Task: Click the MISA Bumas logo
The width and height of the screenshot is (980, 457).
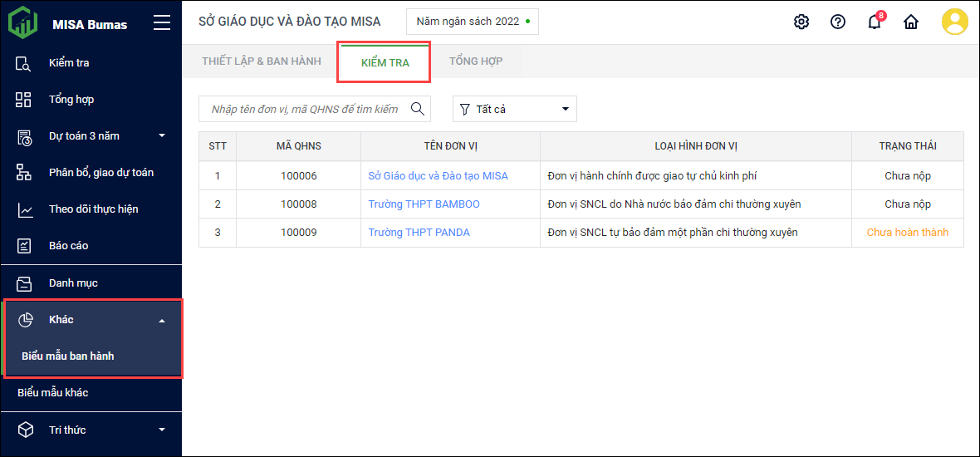Action: coord(23,23)
